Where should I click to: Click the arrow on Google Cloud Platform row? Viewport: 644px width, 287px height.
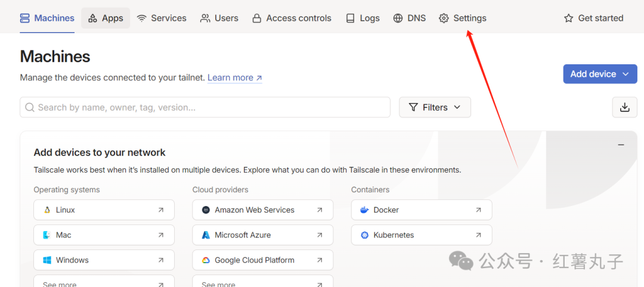(320, 260)
